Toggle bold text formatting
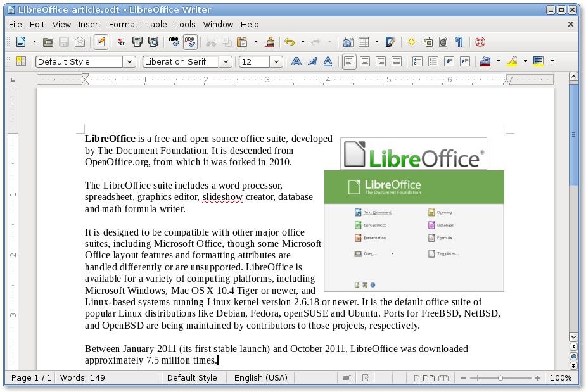Image resolution: width=586 pixels, height=392 pixels. point(296,61)
